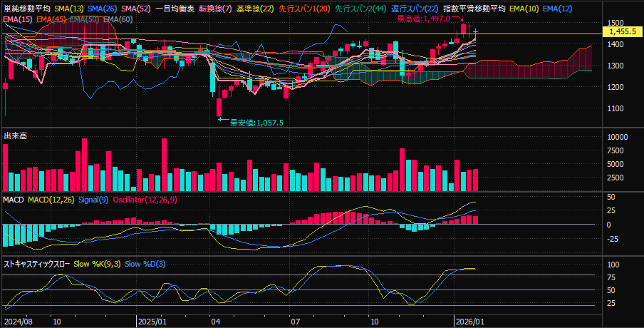Select the Oscillator(12,26,9) legend label
The width and height of the screenshot is (644, 328).
click(145, 199)
